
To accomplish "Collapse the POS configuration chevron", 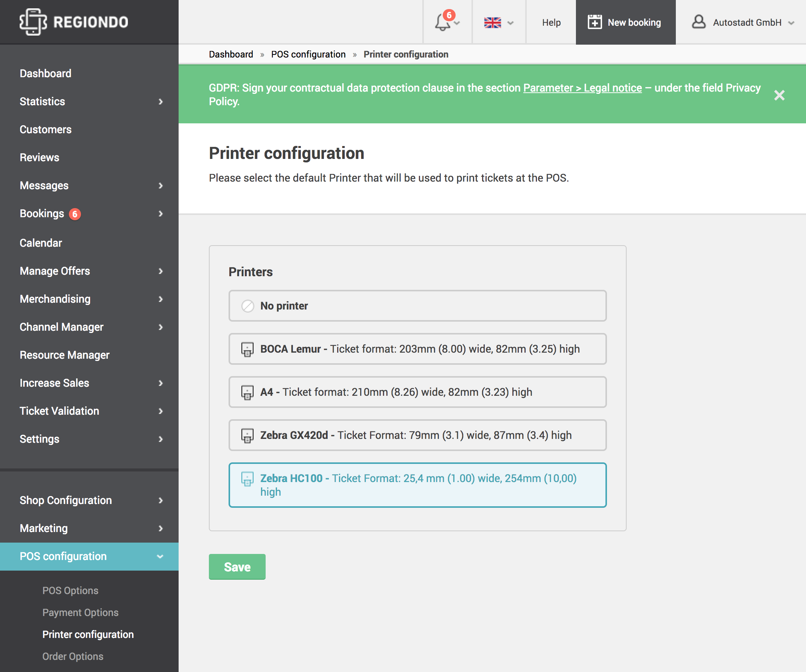I will (160, 557).
